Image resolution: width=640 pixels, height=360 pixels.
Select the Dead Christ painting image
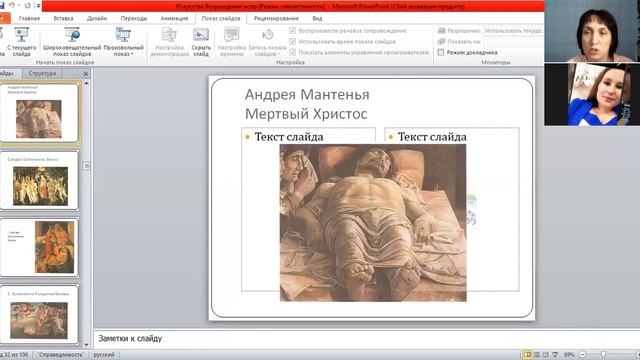coord(373,222)
